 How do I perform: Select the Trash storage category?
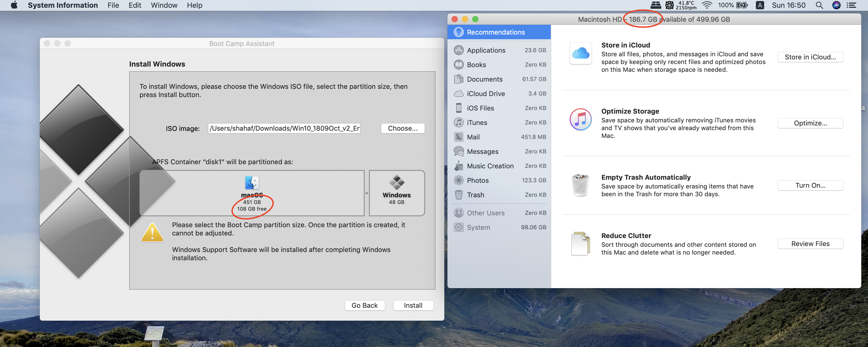475,195
